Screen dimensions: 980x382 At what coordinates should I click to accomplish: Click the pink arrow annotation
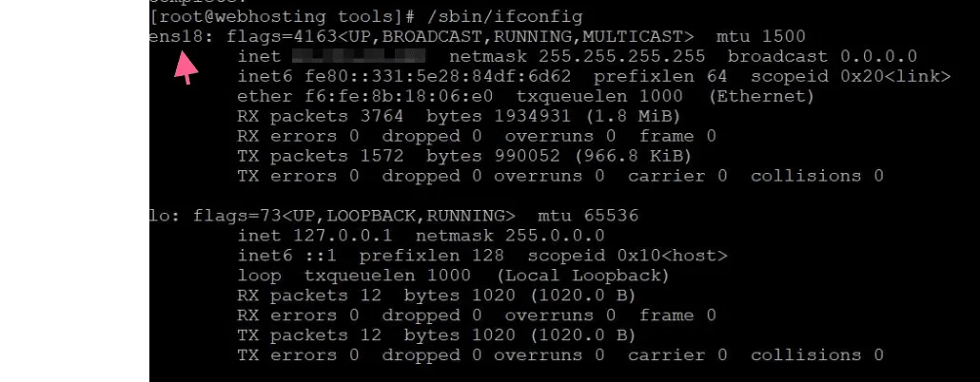point(186,68)
